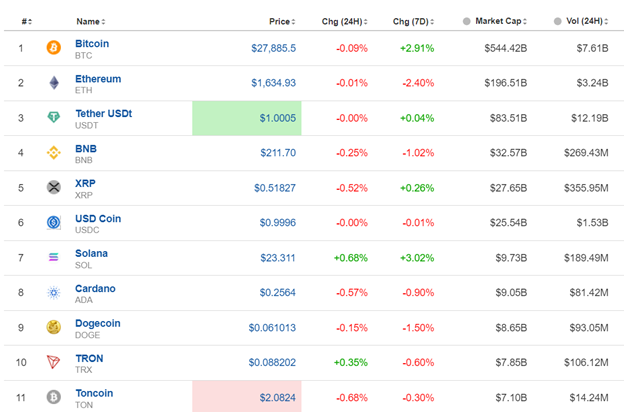The height and width of the screenshot is (412, 624).
Task: Click the XRP black logo icon
Action: point(54,187)
